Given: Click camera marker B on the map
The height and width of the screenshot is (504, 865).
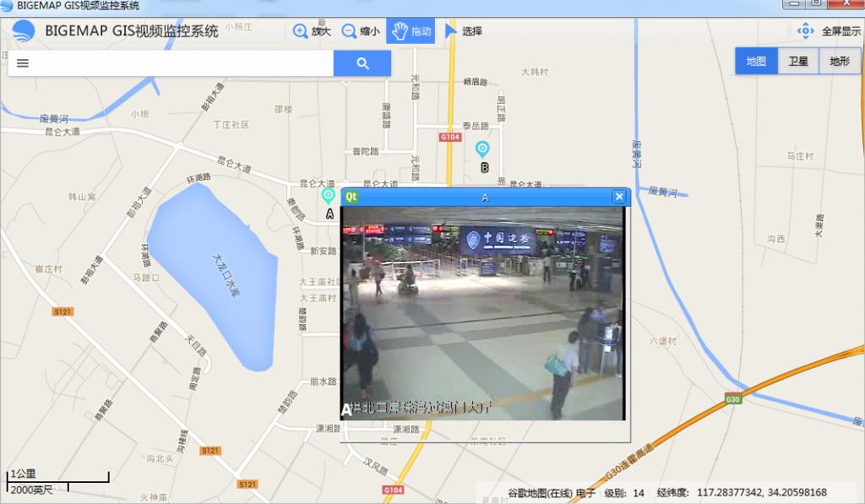Looking at the screenshot, I should (x=482, y=149).
